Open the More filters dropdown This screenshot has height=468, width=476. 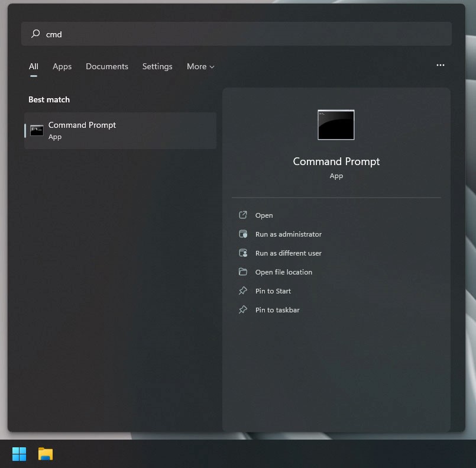point(200,66)
